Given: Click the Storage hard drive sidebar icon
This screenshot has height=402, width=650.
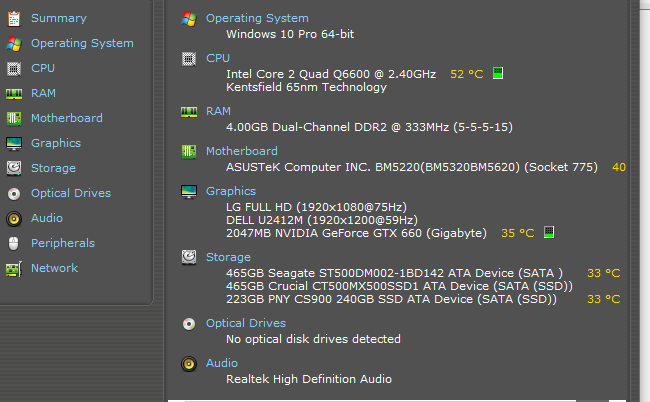Looking at the screenshot, I should tap(14, 168).
